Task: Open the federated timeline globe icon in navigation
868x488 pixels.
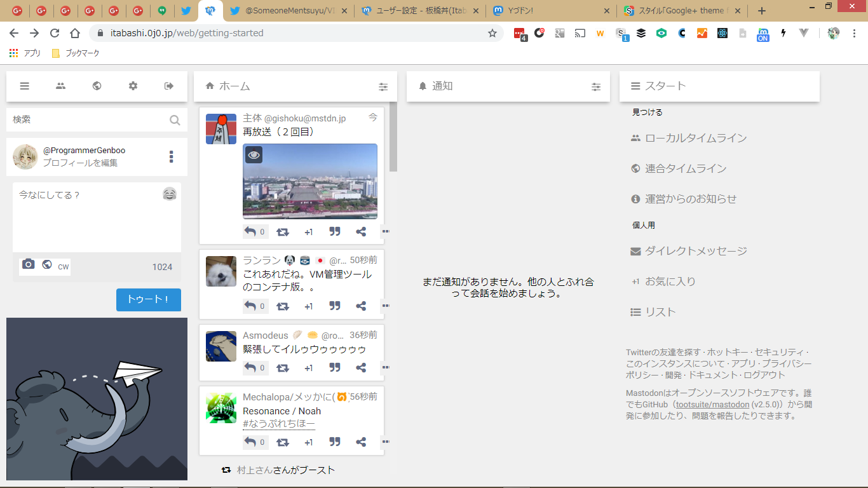Action: tap(97, 86)
